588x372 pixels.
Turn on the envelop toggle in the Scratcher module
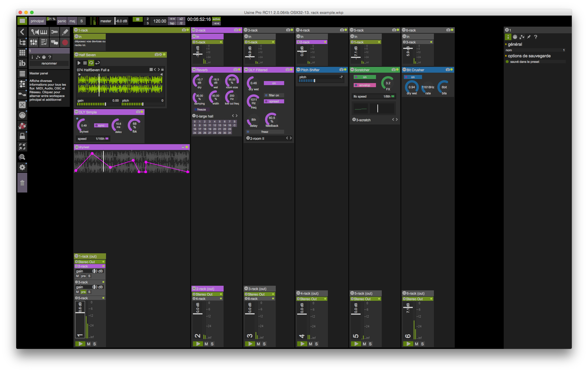[x=364, y=85]
